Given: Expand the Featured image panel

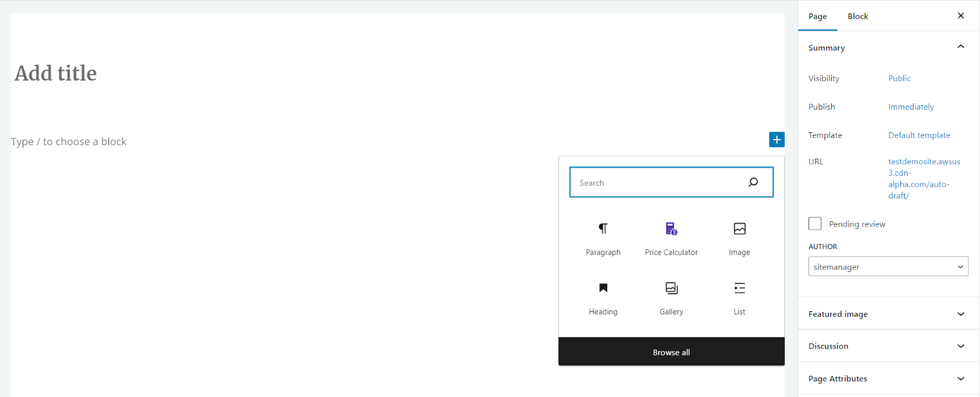Looking at the screenshot, I should coord(888,314).
